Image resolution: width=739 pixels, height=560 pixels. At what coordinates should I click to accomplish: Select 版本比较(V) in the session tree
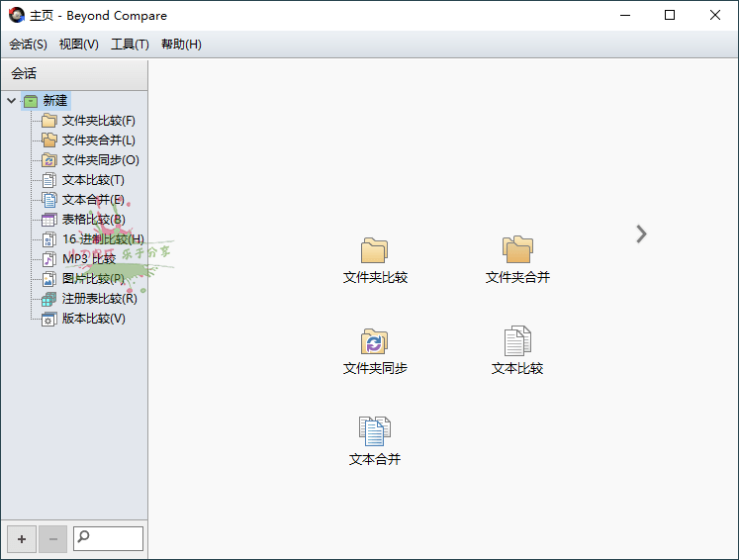click(x=93, y=319)
